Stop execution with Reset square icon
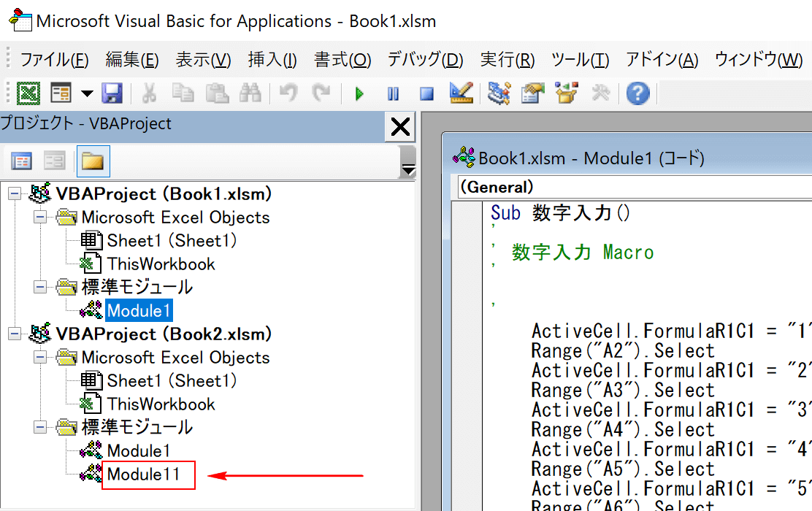The image size is (812, 511). click(426, 93)
